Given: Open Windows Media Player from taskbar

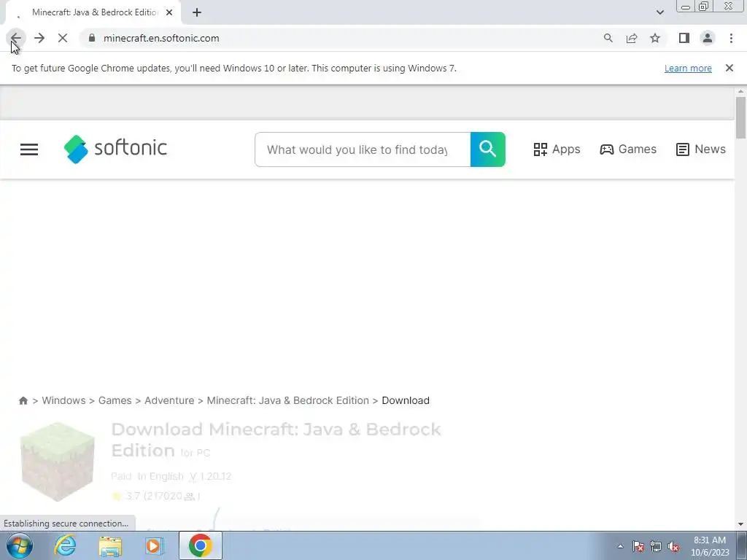Looking at the screenshot, I should point(154,545).
